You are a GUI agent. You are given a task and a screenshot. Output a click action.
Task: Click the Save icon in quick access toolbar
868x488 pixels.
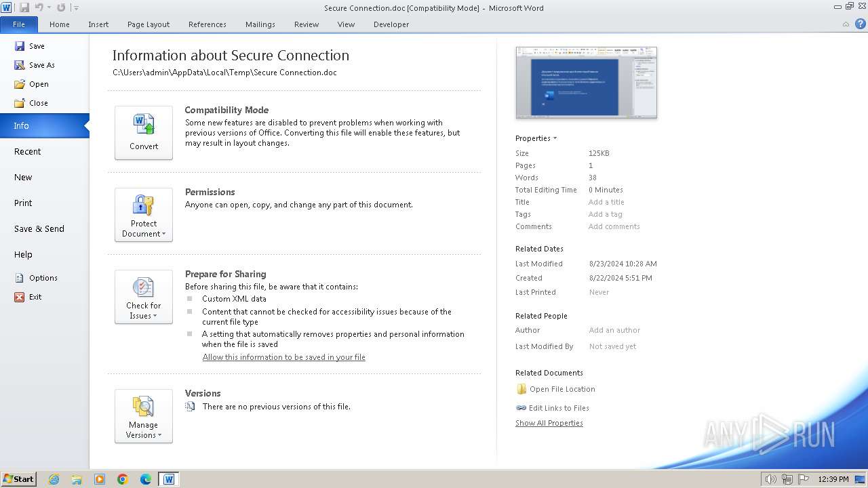coord(24,7)
